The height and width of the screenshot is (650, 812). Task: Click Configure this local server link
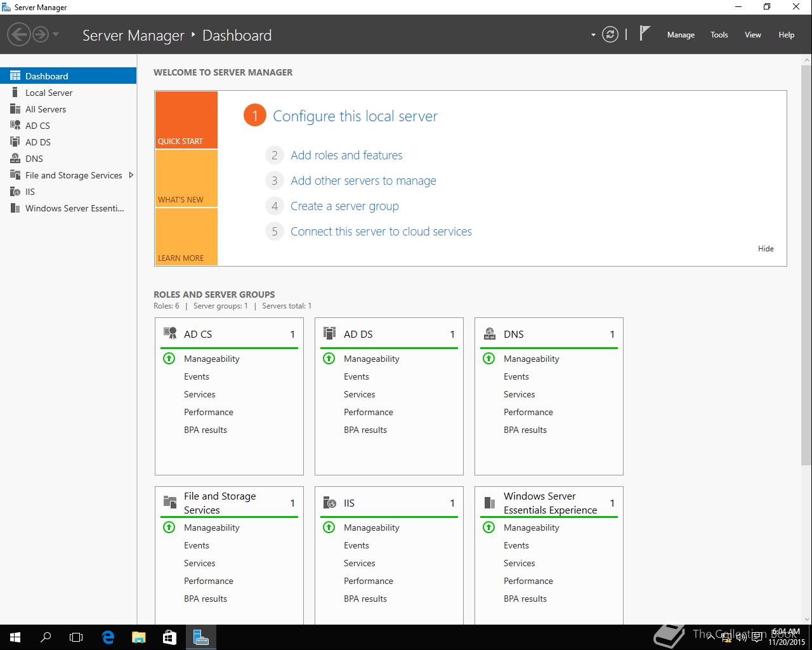[x=355, y=116]
